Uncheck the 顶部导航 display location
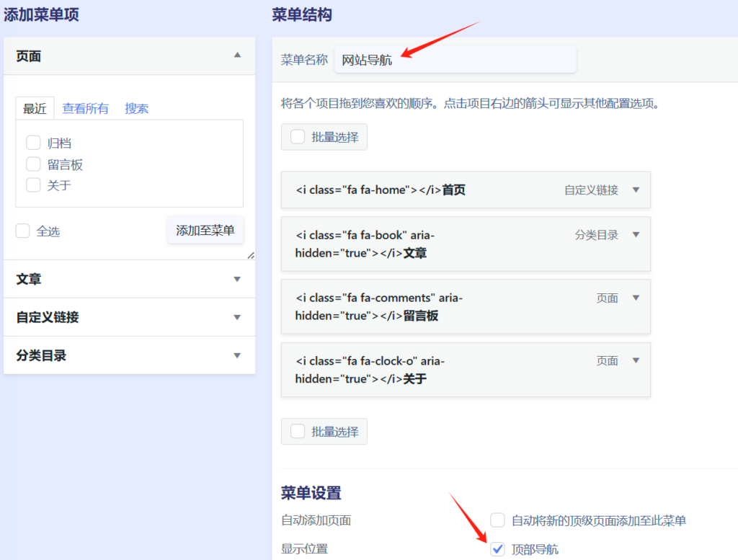This screenshot has width=738, height=560. coord(497,549)
